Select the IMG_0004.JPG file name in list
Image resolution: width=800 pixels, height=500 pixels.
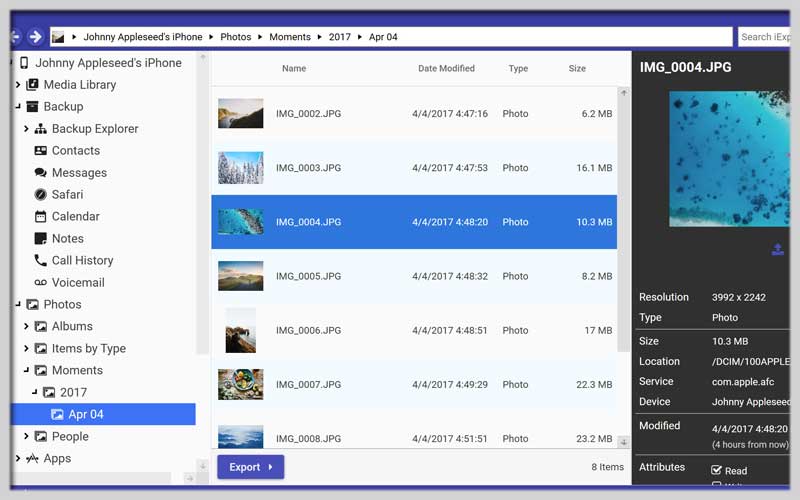point(308,222)
